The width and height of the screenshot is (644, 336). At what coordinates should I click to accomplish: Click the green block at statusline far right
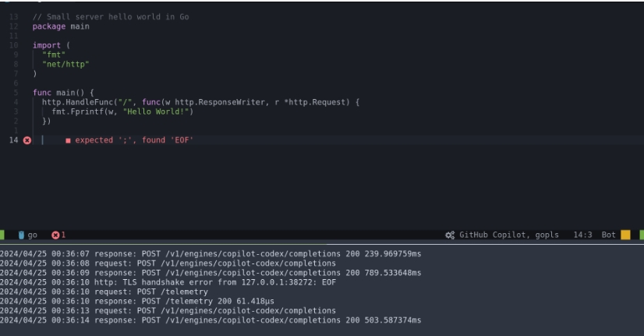(641, 235)
